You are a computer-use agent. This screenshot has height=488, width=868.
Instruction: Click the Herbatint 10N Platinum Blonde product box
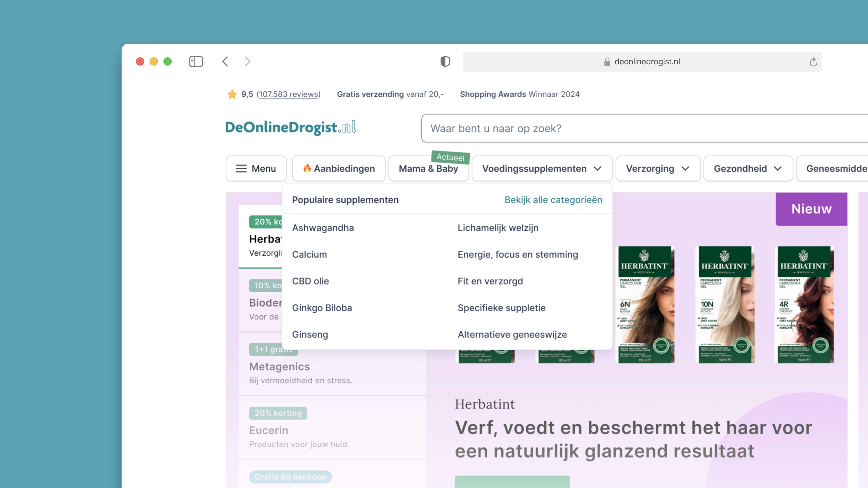click(x=725, y=305)
